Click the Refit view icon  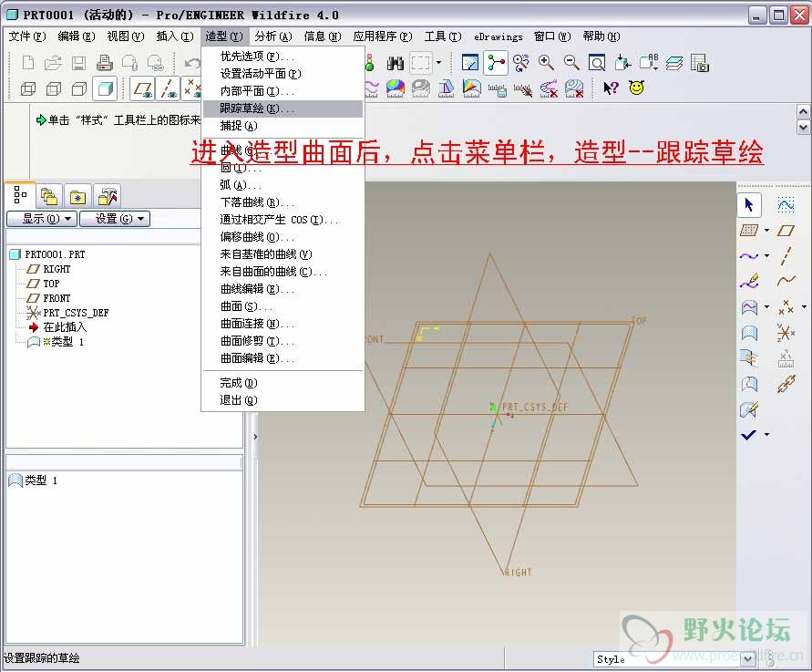point(597,63)
